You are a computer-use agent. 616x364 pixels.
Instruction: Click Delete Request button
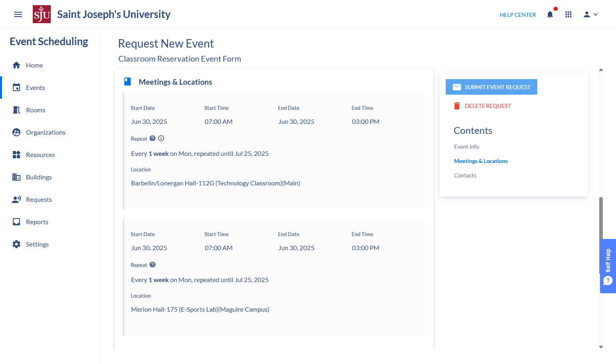point(482,106)
